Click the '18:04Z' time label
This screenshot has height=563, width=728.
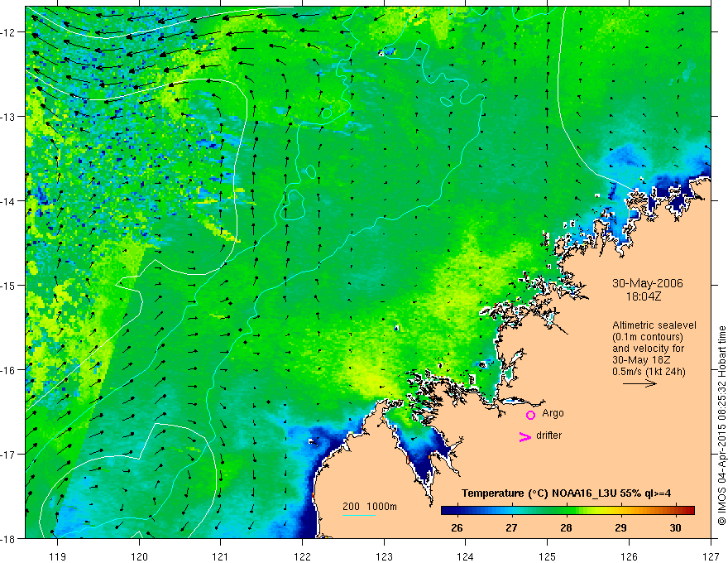pos(644,296)
